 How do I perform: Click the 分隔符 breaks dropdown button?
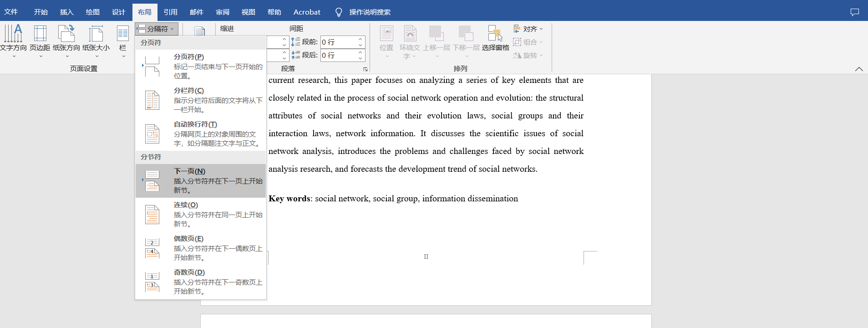(156, 29)
